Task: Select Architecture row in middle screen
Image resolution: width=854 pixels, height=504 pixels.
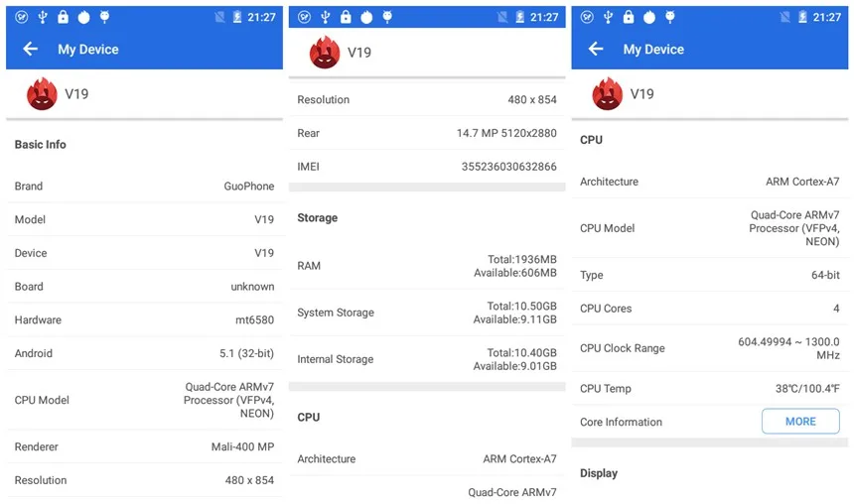Action: click(x=427, y=458)
